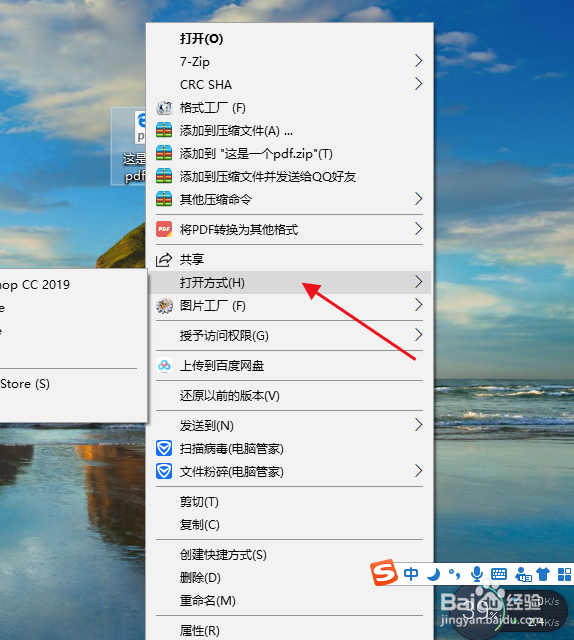Screen dimensions: 574x640
Task: Click the Format Factory icon beside 格式工厂
Action: click(x=164, y=108)
